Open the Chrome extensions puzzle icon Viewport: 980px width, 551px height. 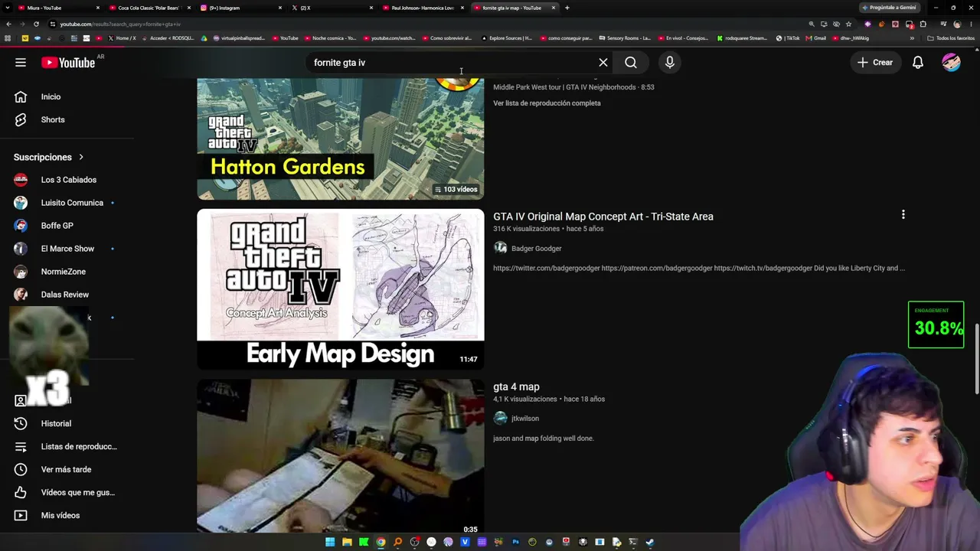point(923,24)
